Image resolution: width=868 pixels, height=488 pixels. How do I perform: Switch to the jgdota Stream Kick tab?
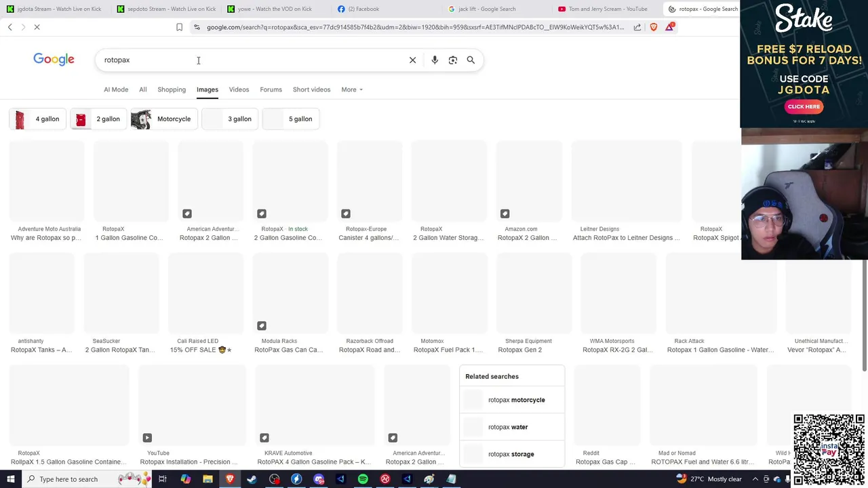pos(54,9)
